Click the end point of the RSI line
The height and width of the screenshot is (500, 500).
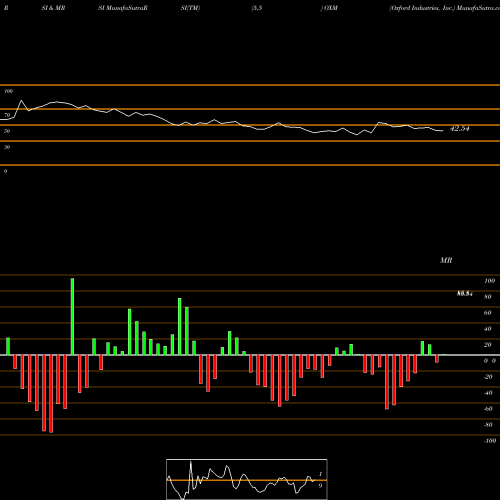point(443,130)
